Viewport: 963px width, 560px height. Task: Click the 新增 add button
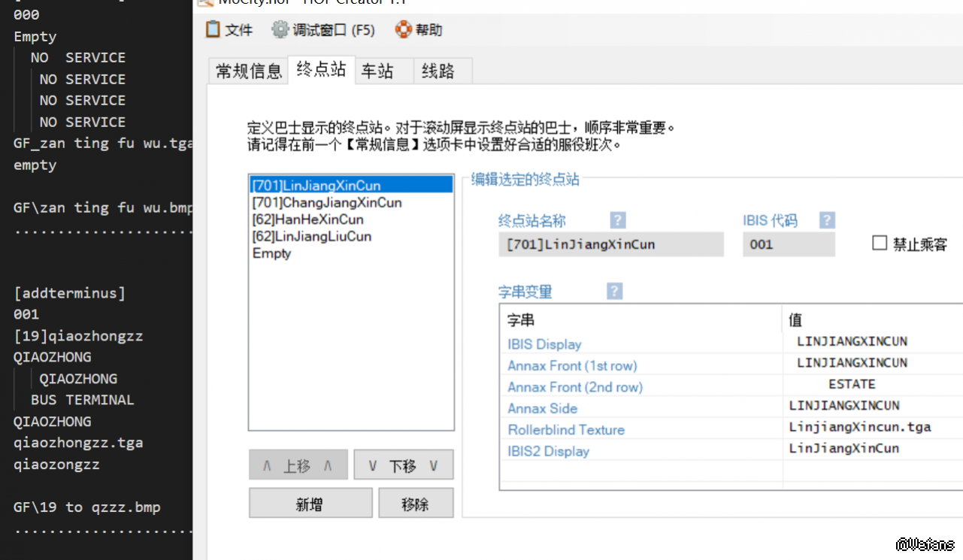point(310,504)
